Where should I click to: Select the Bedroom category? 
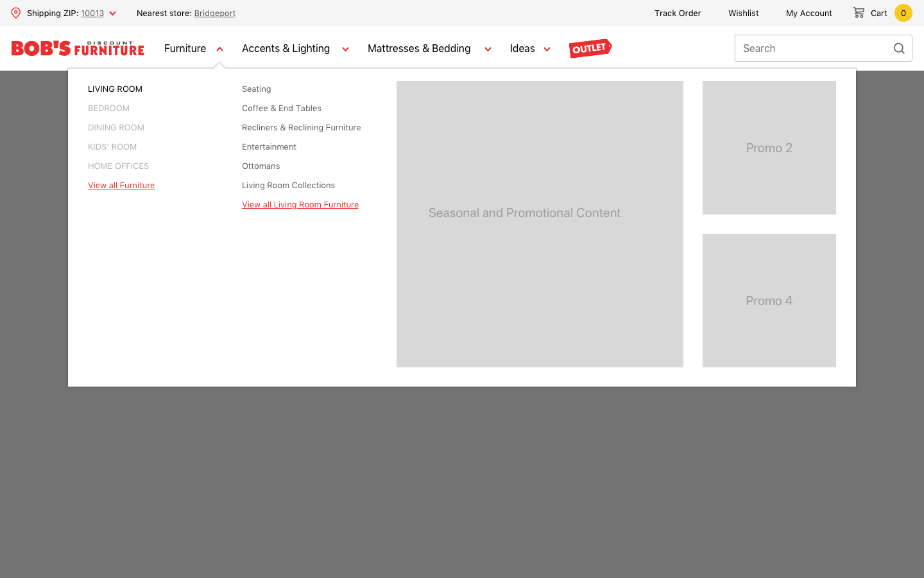point(108,109)
